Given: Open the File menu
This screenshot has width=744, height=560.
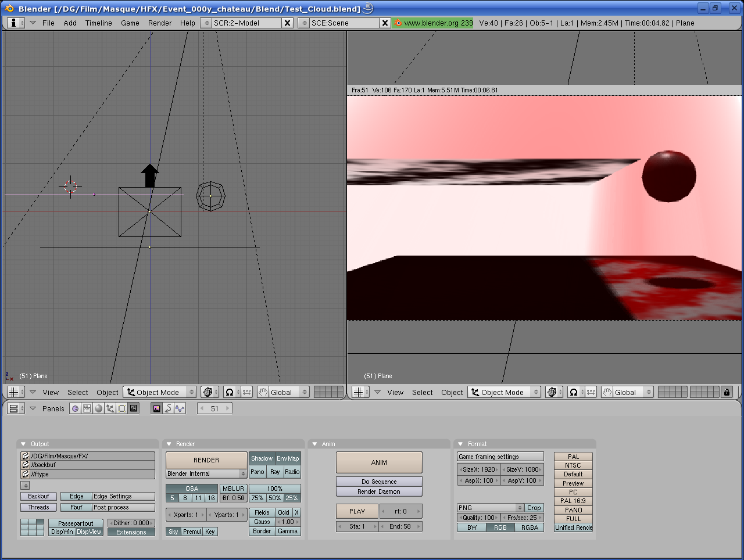Looking at the screenshot, I should point(48,23).
